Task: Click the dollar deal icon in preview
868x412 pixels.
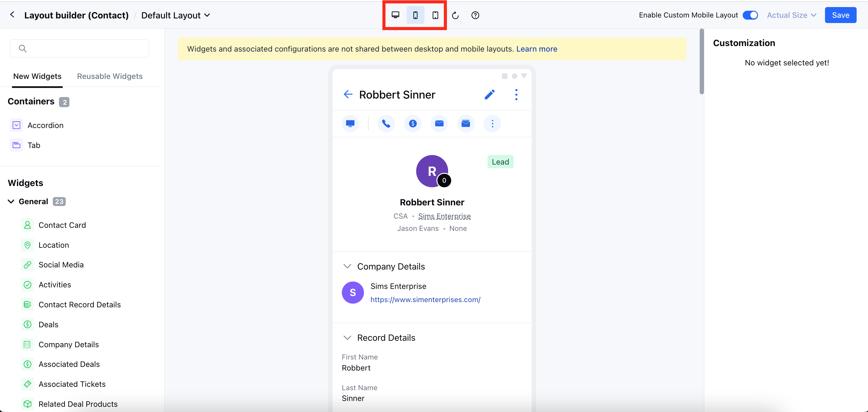Action: (413, 124)
